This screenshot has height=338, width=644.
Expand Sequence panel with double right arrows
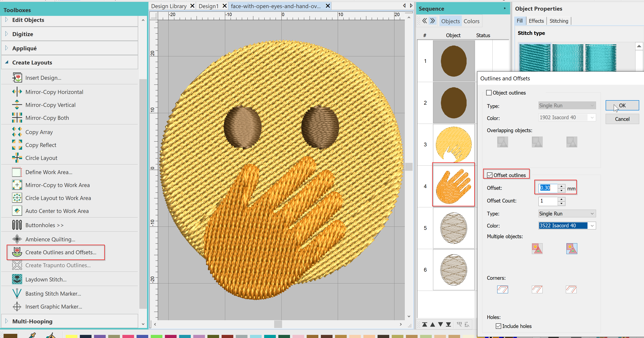pos(433,21)
